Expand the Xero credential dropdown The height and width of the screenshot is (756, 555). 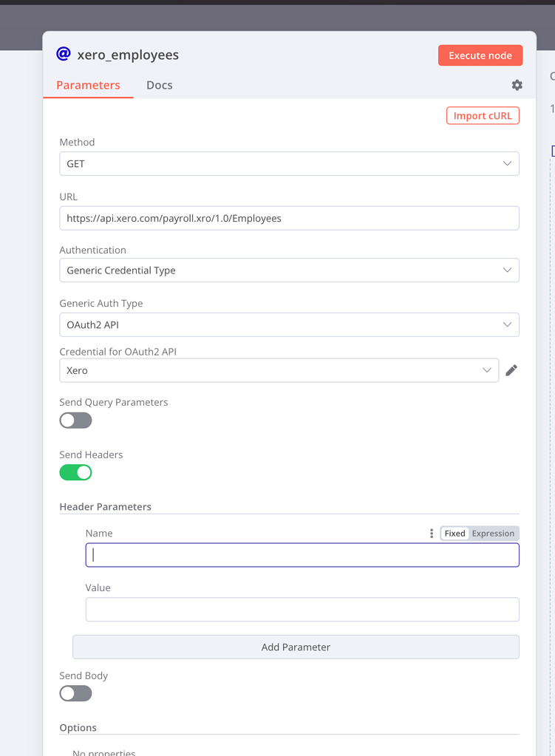(279, 370)
